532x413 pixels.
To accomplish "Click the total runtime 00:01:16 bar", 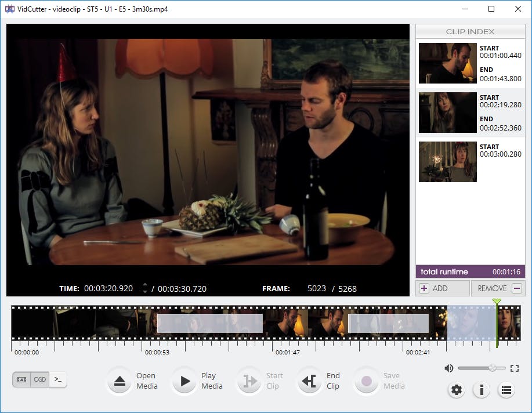I will pos(471,272).
